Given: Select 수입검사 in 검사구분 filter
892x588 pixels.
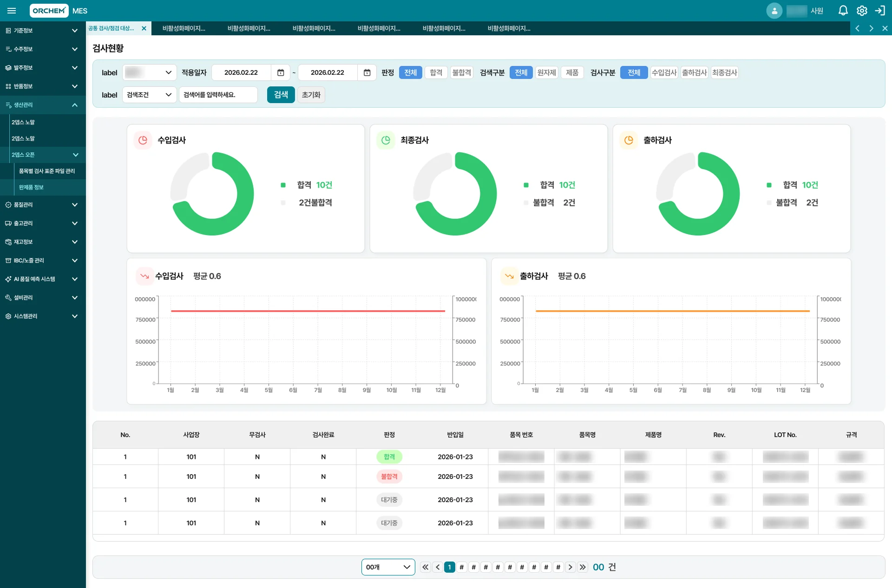Looking at the screenshot, I should pyautogui.click(x=664, y=72).
